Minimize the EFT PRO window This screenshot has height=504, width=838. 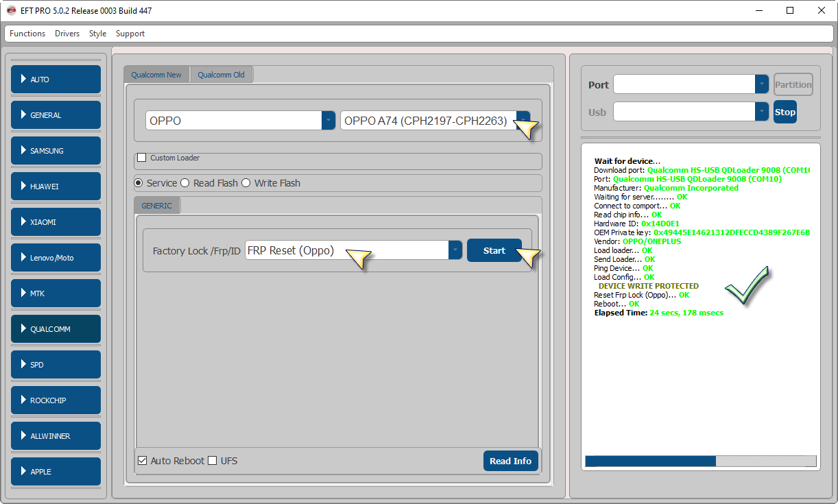(759, 10)
